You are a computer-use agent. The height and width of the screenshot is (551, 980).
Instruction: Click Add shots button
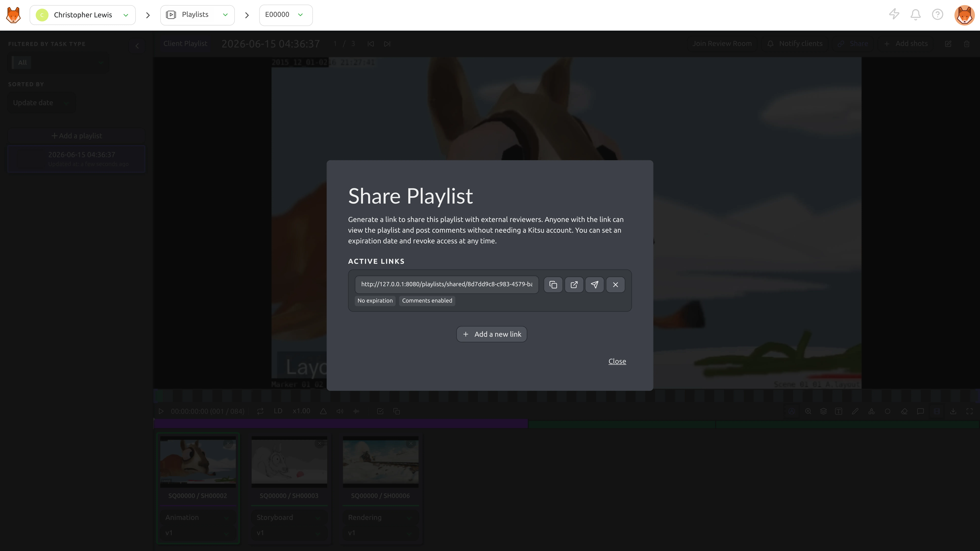[x=905, y=44]
